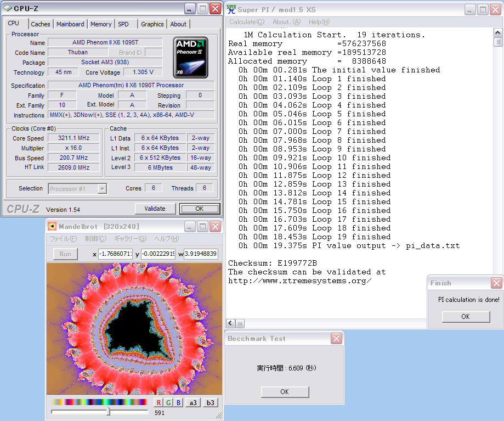504x421 pixels.
Task: Click the rainbow color palette bar
Action: click(99, 402)
